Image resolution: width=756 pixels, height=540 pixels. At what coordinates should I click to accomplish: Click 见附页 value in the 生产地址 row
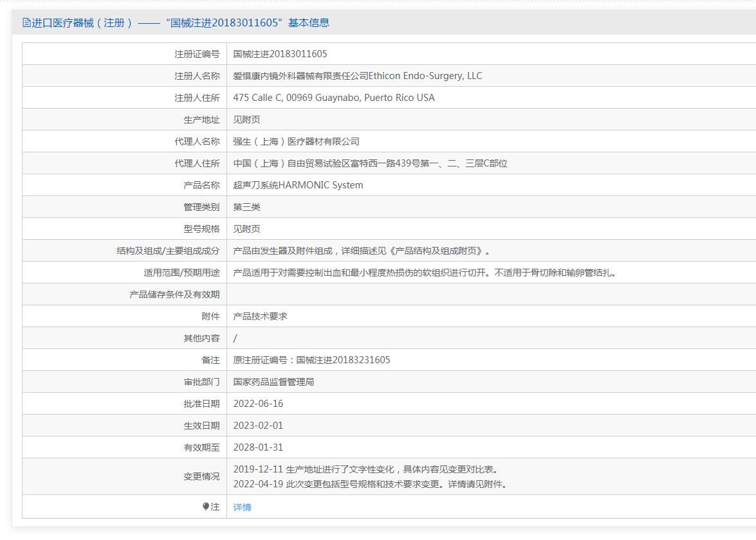[x=247, y=120]
